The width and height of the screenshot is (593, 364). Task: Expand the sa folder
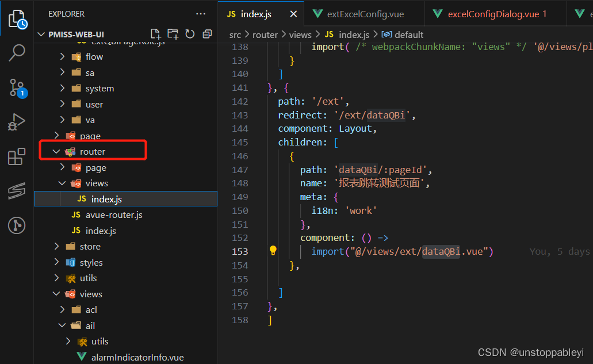click(x=62, y=72)
